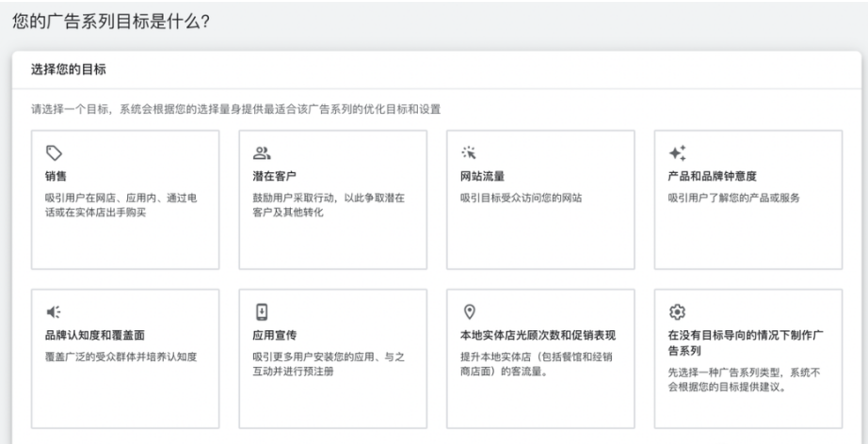Viewport: 868px width, 444px height.
Task: Click the cursor sparkle icon for 网站流量
Action: tap(468, 152)
